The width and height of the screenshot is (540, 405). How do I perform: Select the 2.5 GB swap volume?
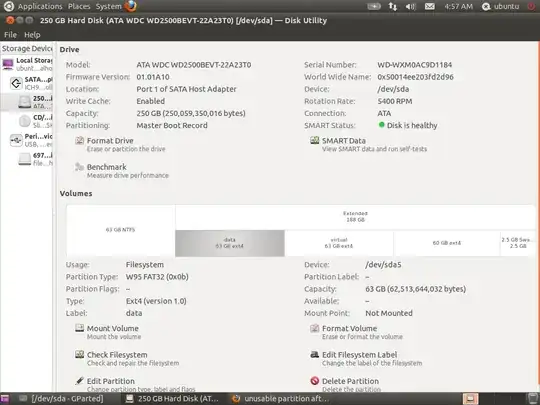pyautogui.click(x=518, y=243)
